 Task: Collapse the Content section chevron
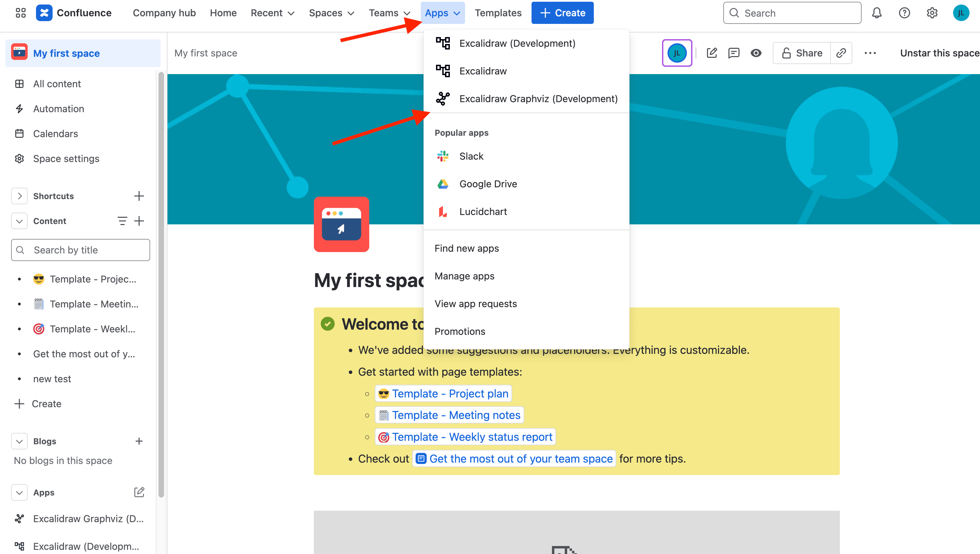[x=19, y=221]
